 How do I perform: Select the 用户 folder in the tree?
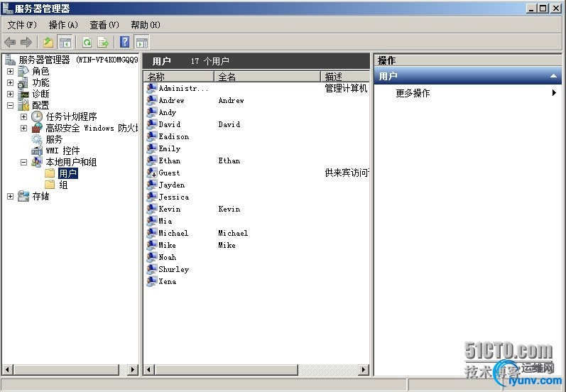(68, 173)
